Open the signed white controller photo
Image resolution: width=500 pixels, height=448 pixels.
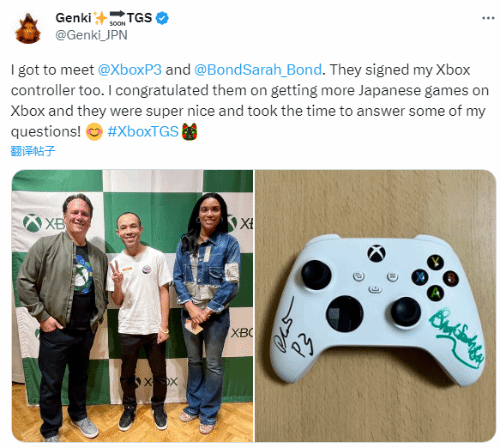376,306
